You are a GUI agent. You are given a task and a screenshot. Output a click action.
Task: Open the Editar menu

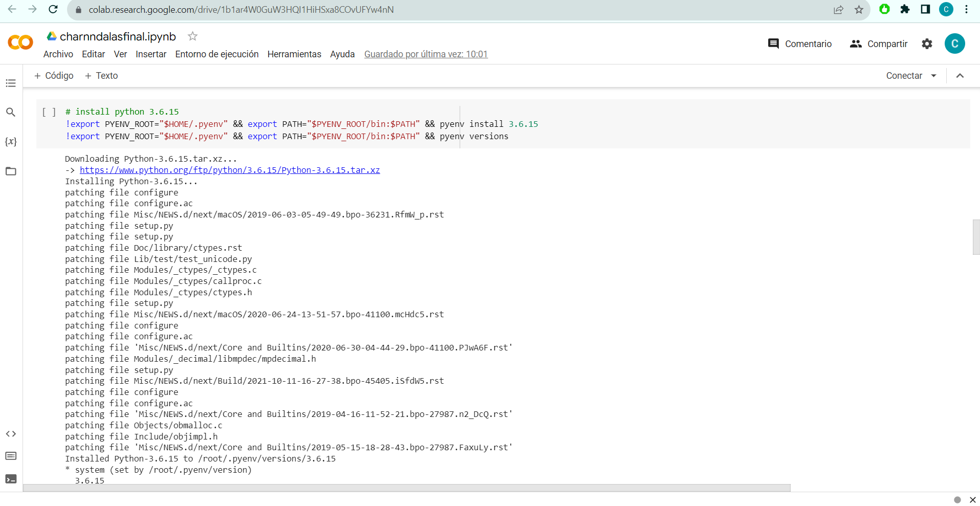click(x=93, y=54)
